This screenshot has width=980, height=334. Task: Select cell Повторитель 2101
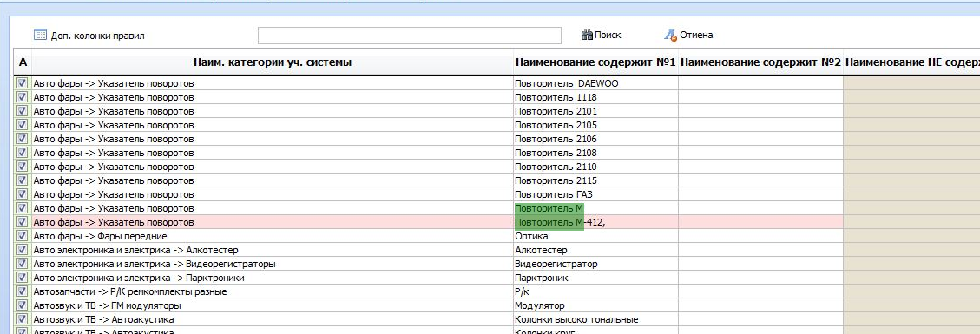(595, 111)
